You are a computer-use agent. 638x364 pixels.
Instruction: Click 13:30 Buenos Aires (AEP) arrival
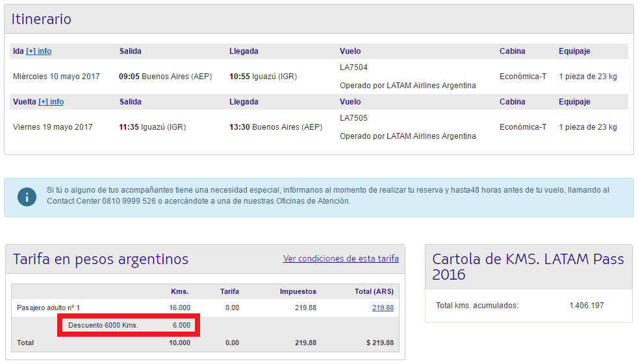coord(276,127)
